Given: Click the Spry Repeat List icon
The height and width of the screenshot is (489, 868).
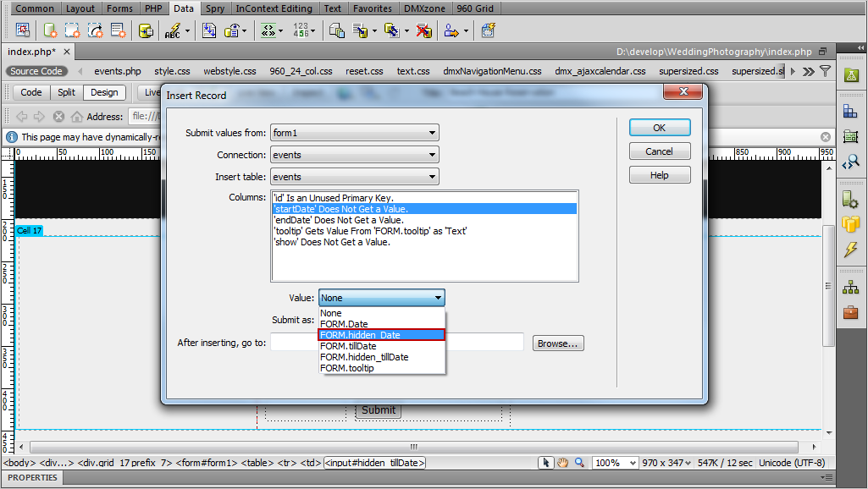Looking at the screenshot, I should [x=118, y=30].
